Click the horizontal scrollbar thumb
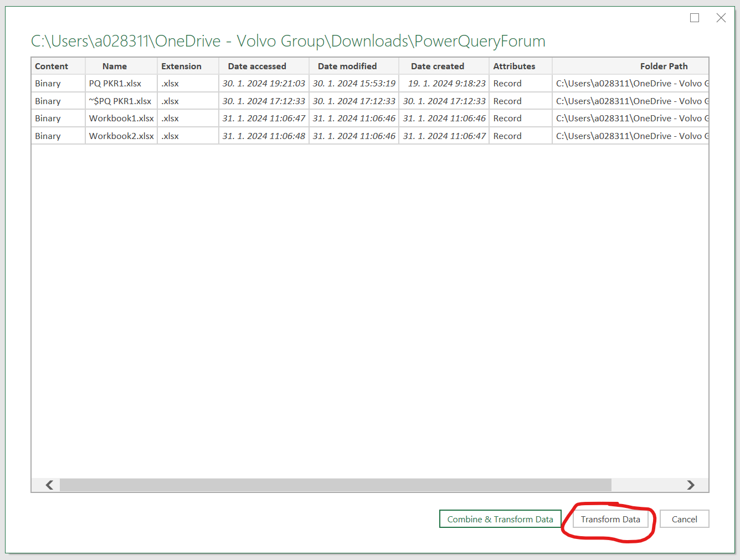This screenshot has width=740, height=560. pyautogui.click(x=336, y=485)
